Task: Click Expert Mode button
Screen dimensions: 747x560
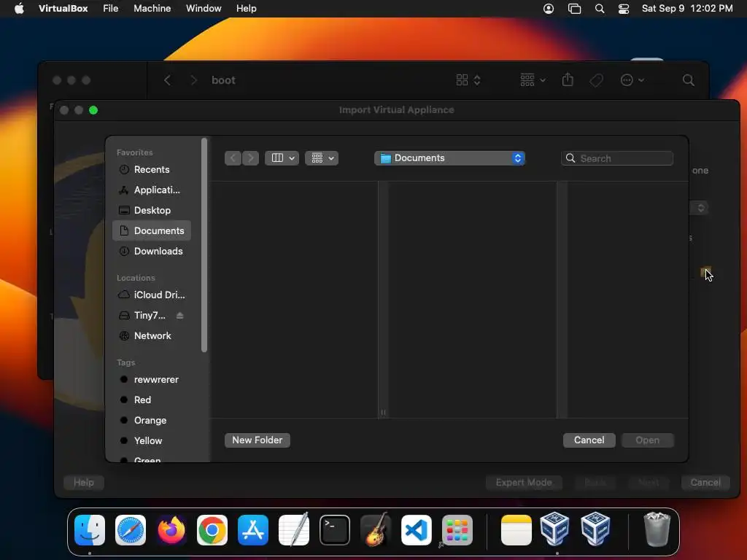Action: pyautogui.click(x=524, y=483)
